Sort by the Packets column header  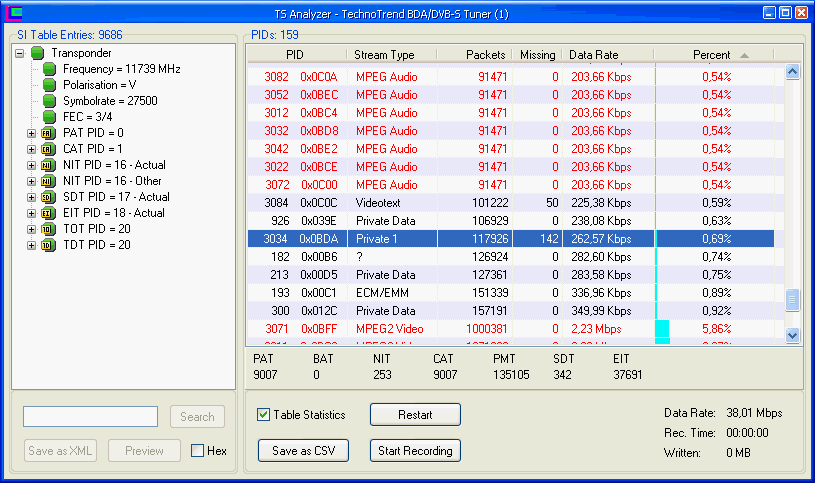[x=473, y=54]
